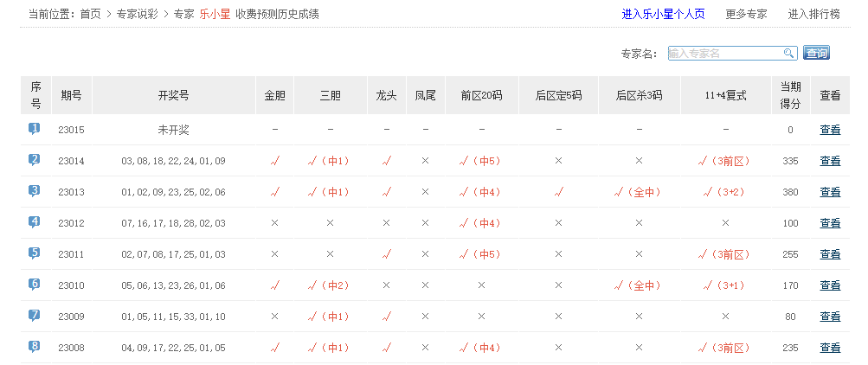Open the 进入排行榜 ranking link

tap(813, 14)
